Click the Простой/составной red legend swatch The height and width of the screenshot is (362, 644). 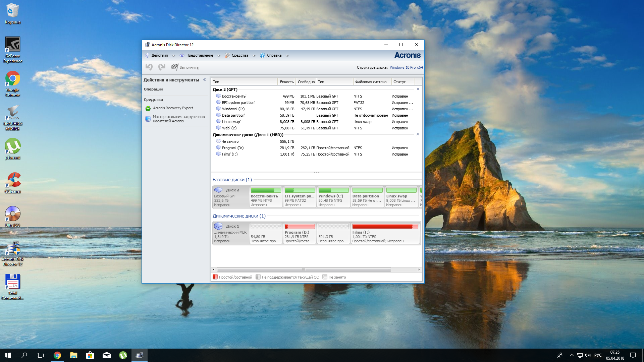tap(215, 277)
